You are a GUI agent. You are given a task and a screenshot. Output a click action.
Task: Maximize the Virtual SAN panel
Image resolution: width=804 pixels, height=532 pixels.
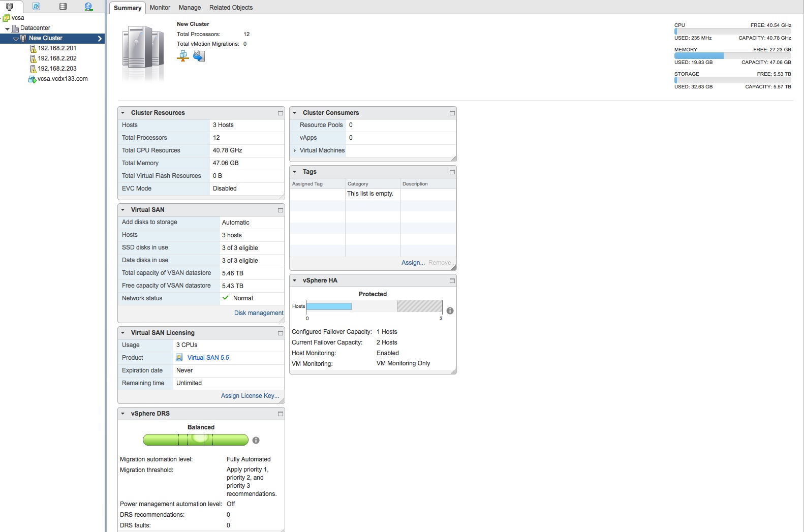point(280,210)
